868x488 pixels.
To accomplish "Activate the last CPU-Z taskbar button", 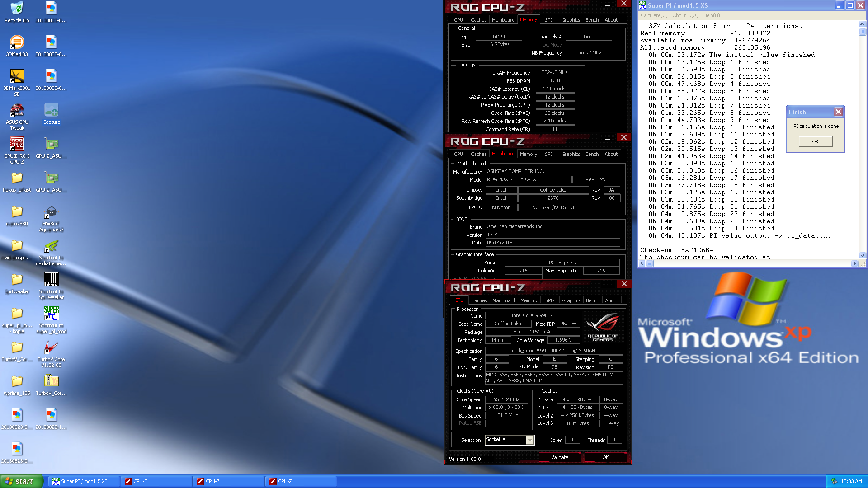I will 301,481.
